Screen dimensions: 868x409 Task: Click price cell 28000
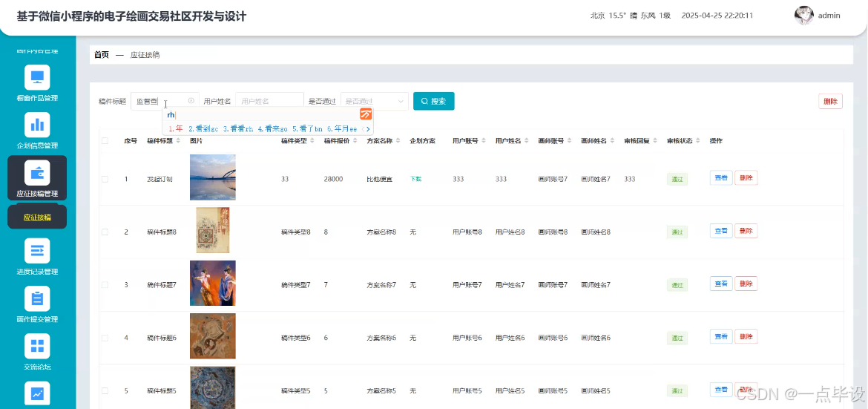pos(333,179)
